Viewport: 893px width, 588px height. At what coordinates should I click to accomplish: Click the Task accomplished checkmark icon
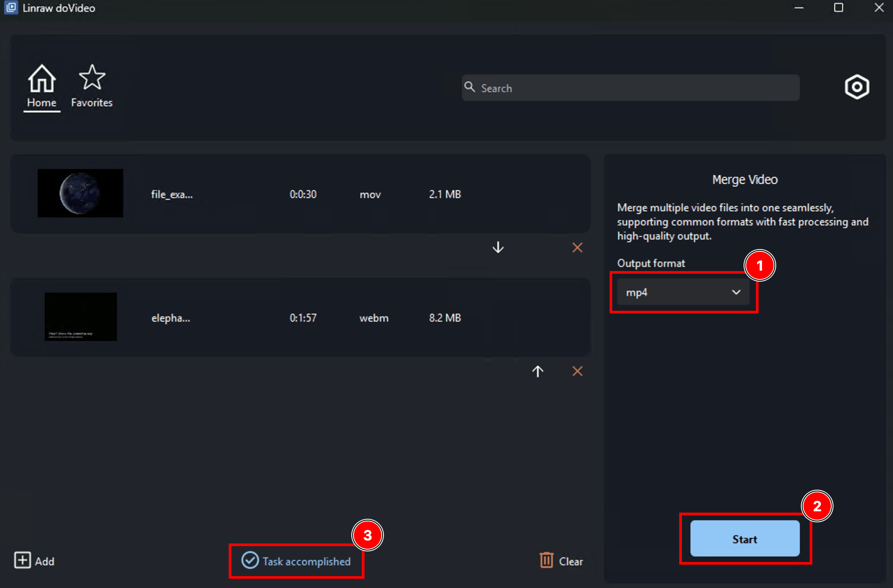250,560
